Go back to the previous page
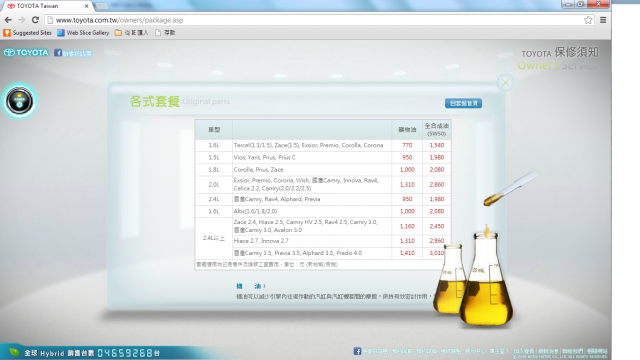Image resolution: width=640 pixels, height=360 pixels. [x=8, y=20]
